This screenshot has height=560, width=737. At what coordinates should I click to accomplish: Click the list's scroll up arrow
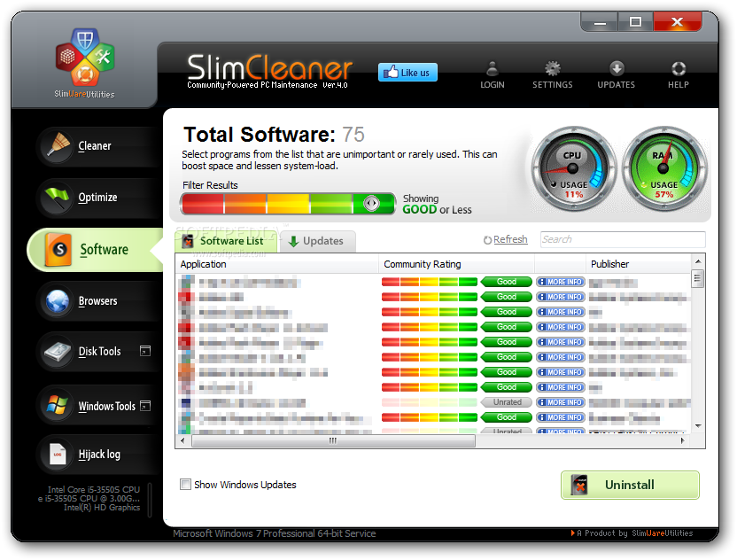coord(698,261)
